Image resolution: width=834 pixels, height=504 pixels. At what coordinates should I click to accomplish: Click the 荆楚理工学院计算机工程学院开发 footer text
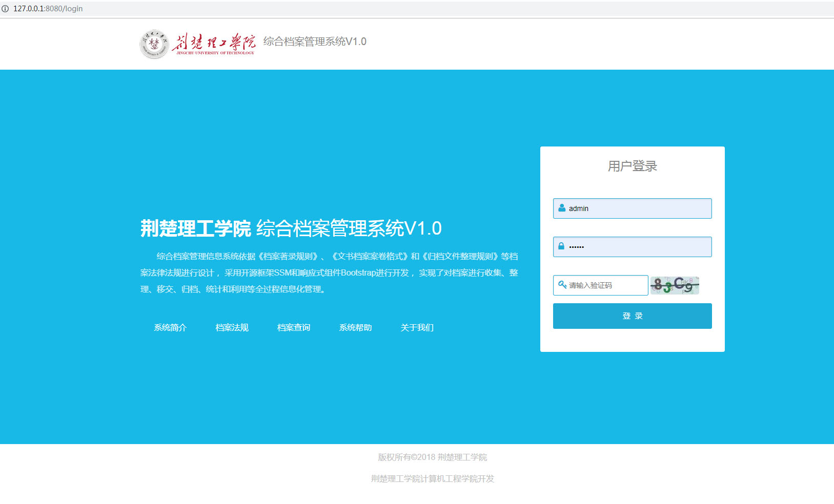pyautogui.click(x=433, y=478)
